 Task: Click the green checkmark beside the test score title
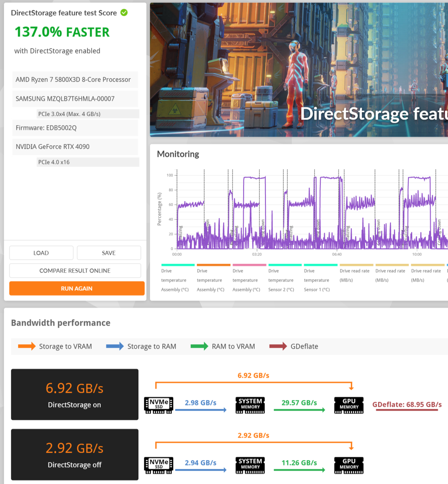tap(124, 13)
